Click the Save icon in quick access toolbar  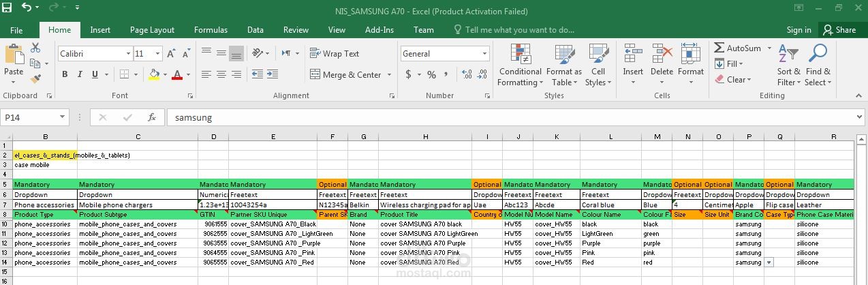(x=7, y=8)
